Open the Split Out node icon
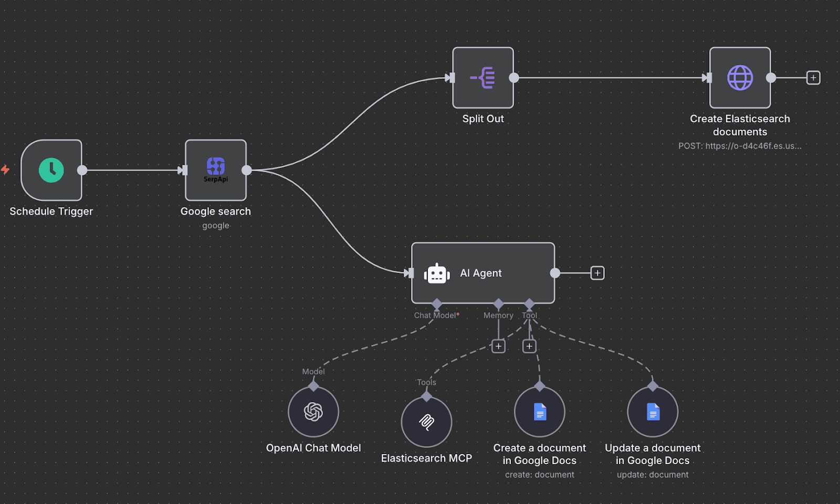 coord(482,77)
